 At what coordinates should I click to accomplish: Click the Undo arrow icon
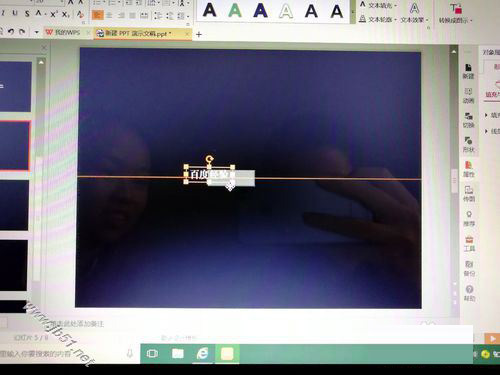(x=11, y=32)
